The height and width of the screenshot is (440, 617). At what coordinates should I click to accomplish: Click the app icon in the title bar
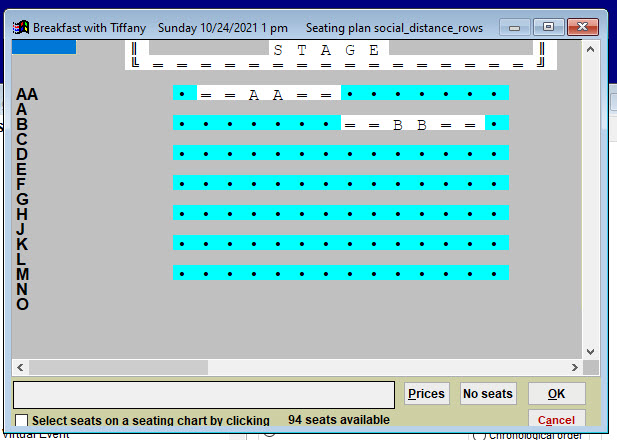coord(21,28)
